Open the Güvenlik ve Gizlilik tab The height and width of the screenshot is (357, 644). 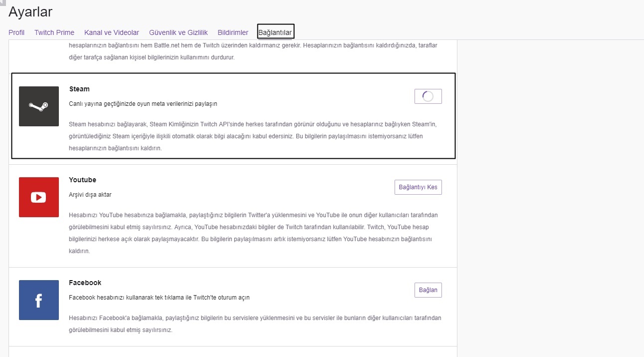pos(179,32)
